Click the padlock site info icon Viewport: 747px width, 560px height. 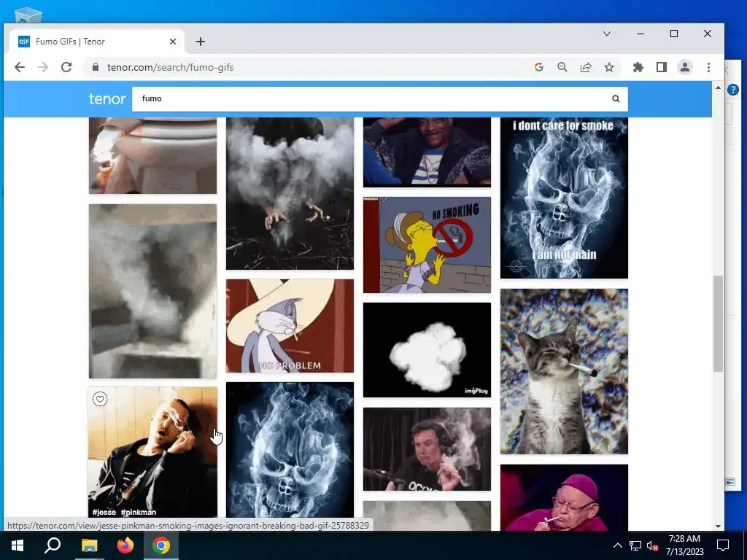click(x=96, y=67)
